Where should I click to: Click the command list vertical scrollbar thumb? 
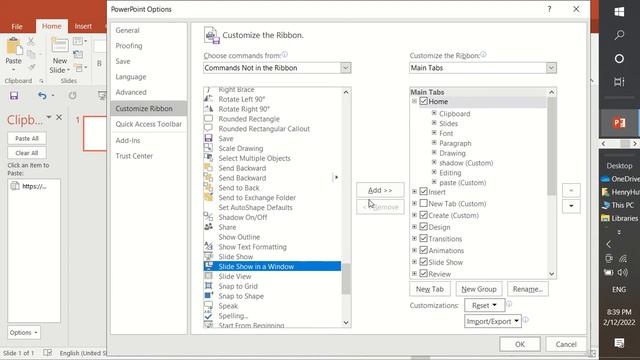pyautogui.click(x=346, y=279)
